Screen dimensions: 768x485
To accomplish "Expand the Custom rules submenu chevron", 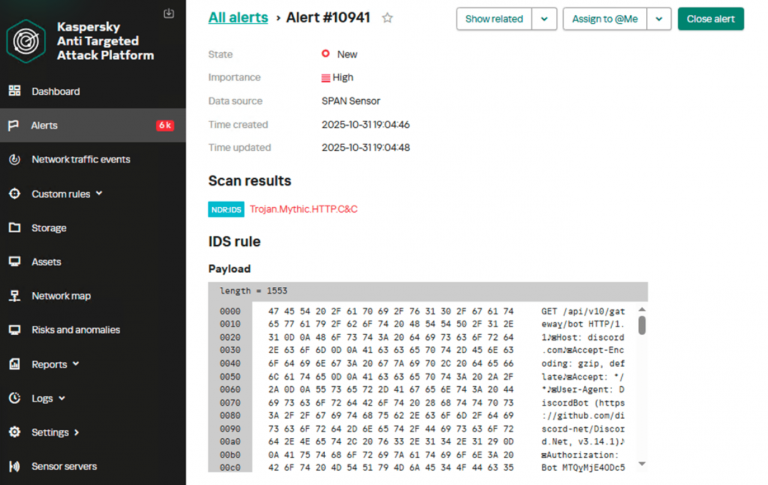I will click(99, 194).
